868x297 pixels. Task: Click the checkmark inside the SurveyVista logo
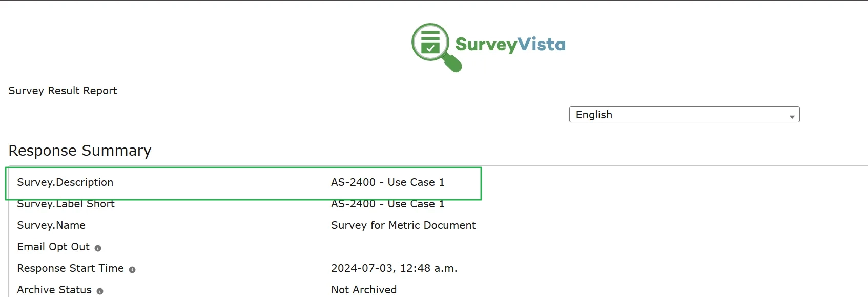pos(429,49)
